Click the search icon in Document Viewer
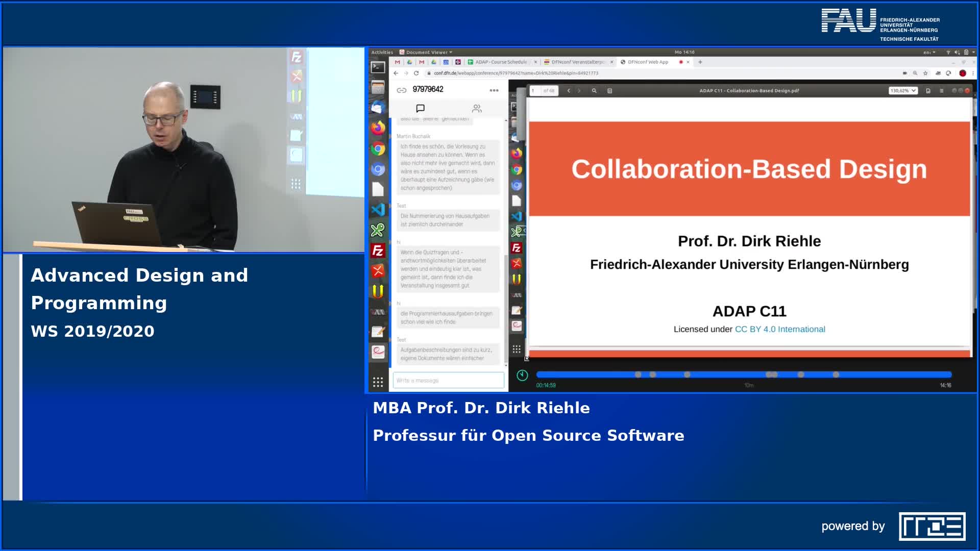The height and width of the screenshot is (551, 980). click(594, 91)
